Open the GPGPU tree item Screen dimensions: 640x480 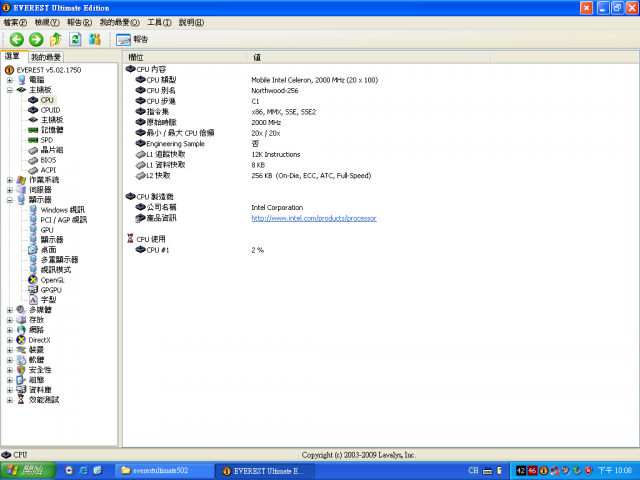coord(51,290)
